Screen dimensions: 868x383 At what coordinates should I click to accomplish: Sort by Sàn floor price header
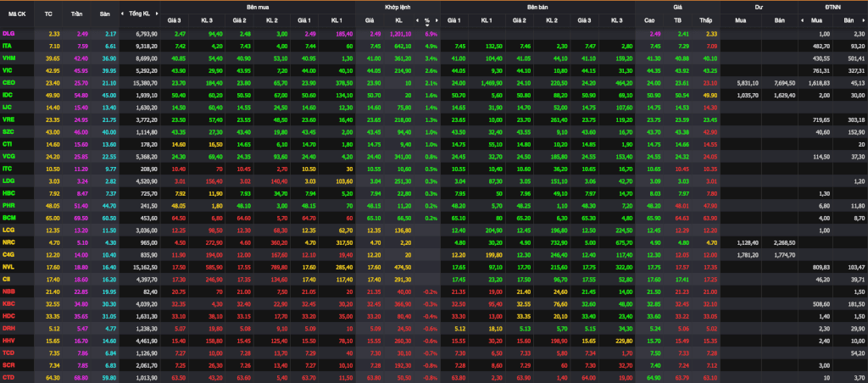coord(104,14)
